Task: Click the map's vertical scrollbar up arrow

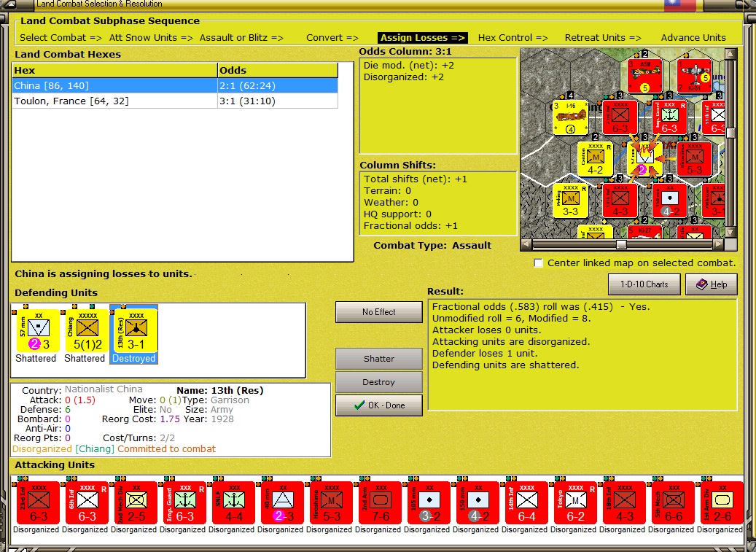Action: pyautogui.click(x=731, y=53)
